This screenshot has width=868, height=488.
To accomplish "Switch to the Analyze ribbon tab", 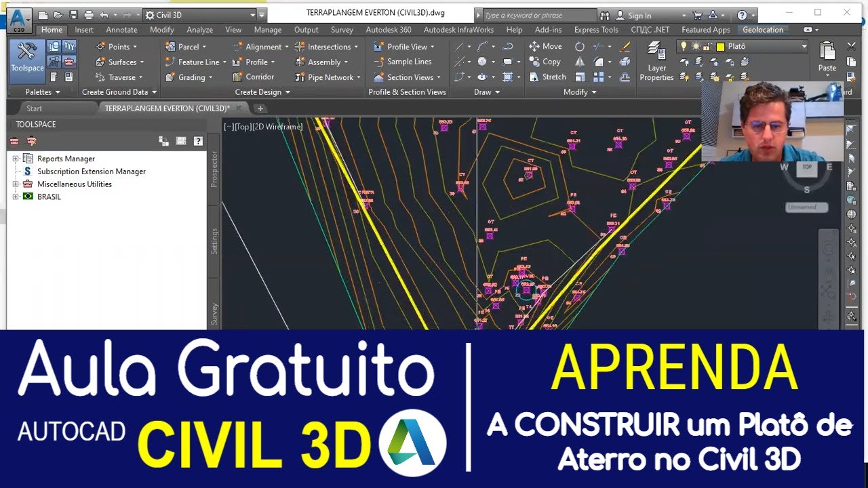I will [199, 30].
